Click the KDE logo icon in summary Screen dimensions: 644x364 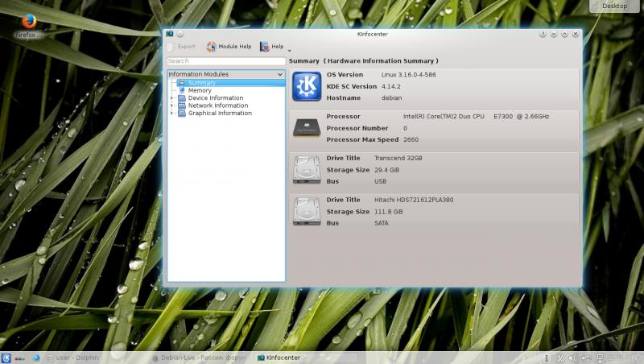[306, 85]
